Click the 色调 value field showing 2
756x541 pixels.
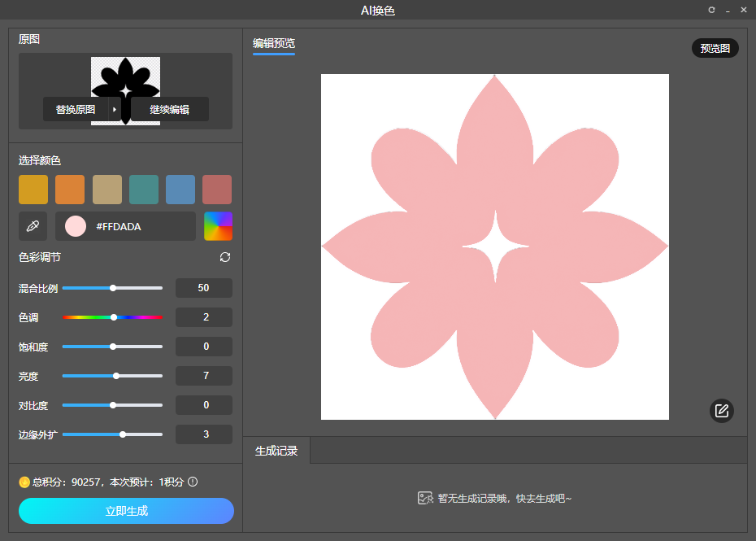tap(203, 317)
